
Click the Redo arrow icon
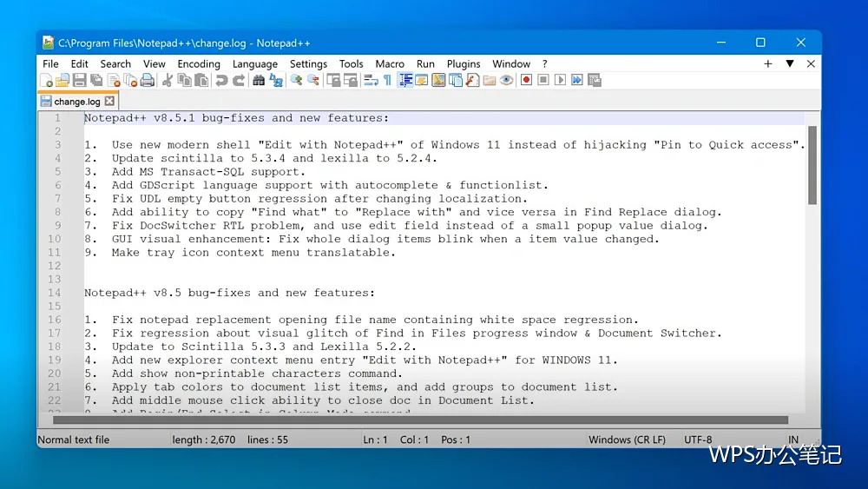click(239, 80)
